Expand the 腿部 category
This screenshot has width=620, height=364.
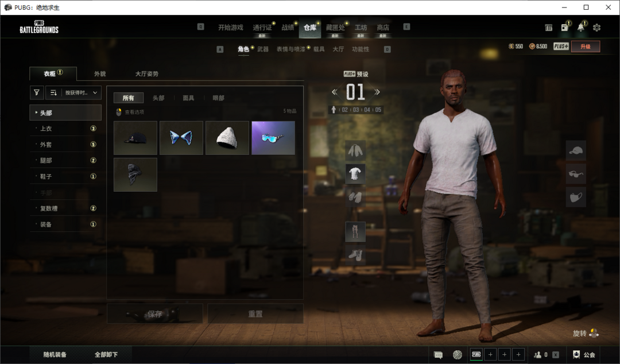point(65,160)
